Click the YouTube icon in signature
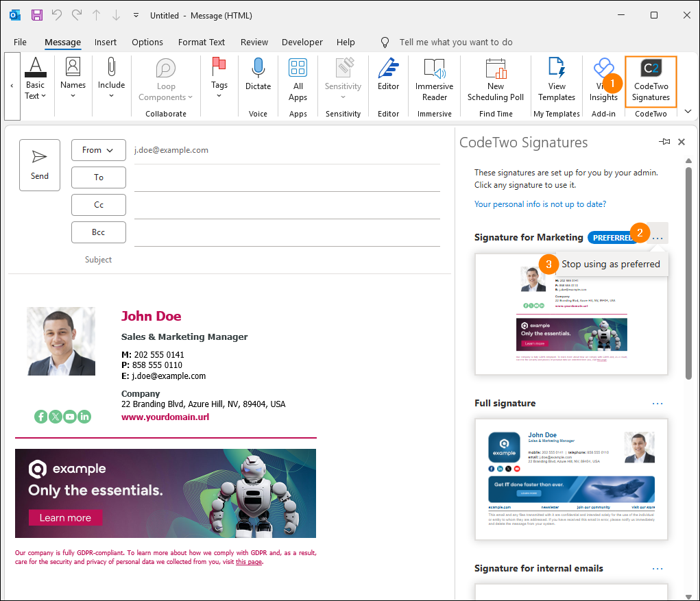 pos(70,417)
